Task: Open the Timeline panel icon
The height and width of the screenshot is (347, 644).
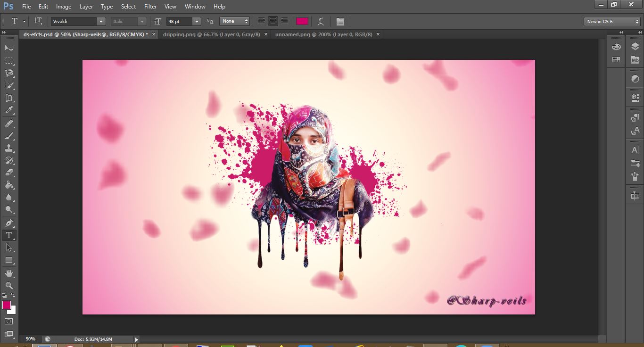Action: (635, 196)
